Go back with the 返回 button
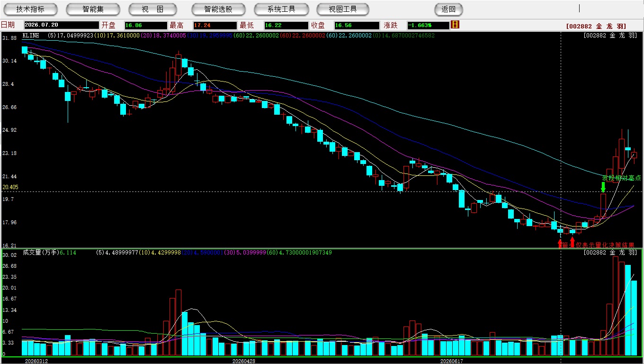The image size is (644, 364). pyautogui.click(x=448, y=9)
